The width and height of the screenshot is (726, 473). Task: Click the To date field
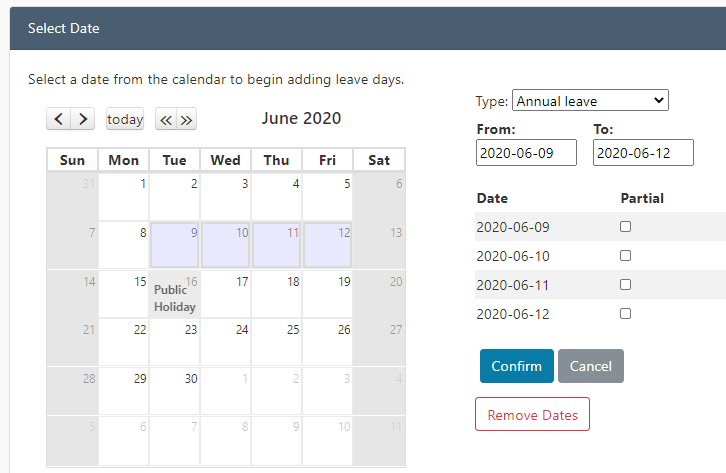pos(642,153)
